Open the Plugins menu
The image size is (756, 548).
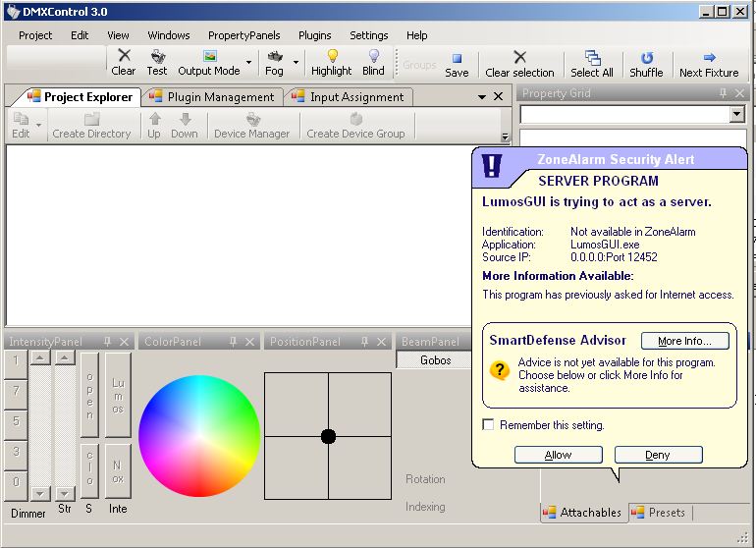pos(314,35)
